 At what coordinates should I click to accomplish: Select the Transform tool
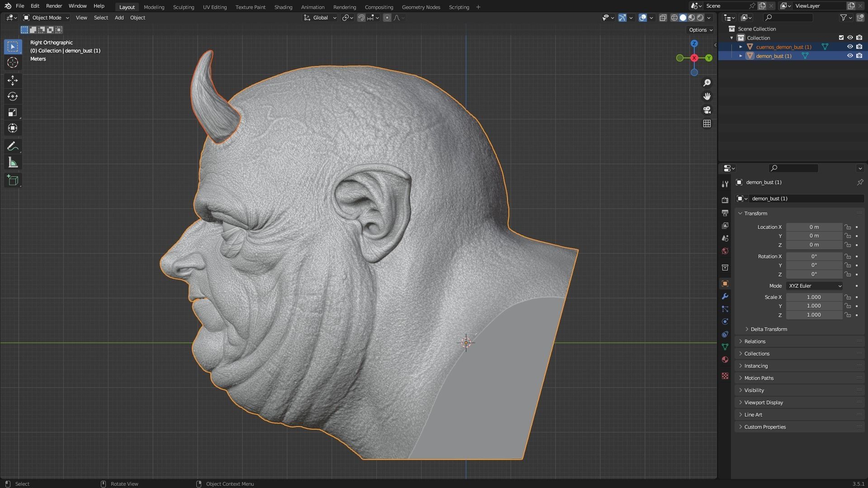(13, 128)
